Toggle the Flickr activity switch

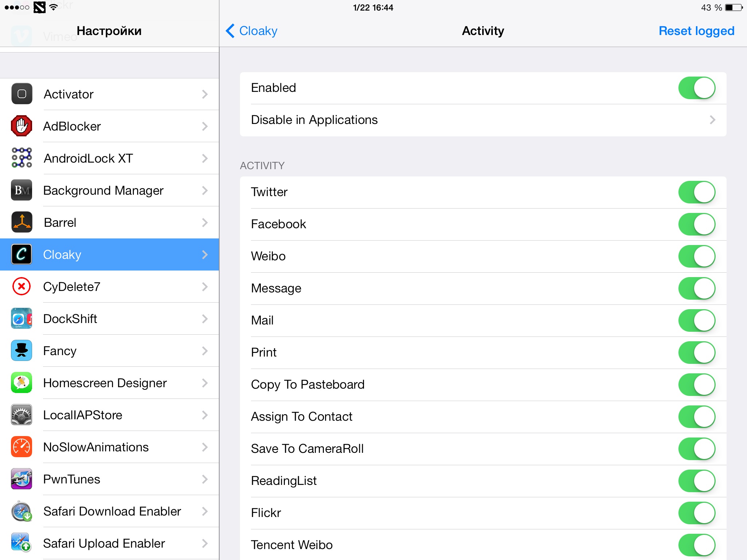coord(697,513)
